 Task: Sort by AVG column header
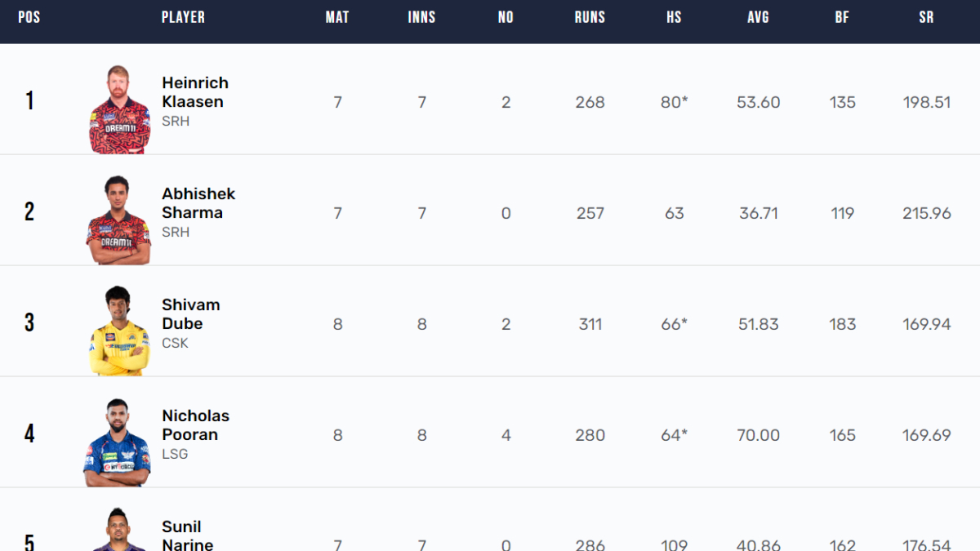point(758,17)
